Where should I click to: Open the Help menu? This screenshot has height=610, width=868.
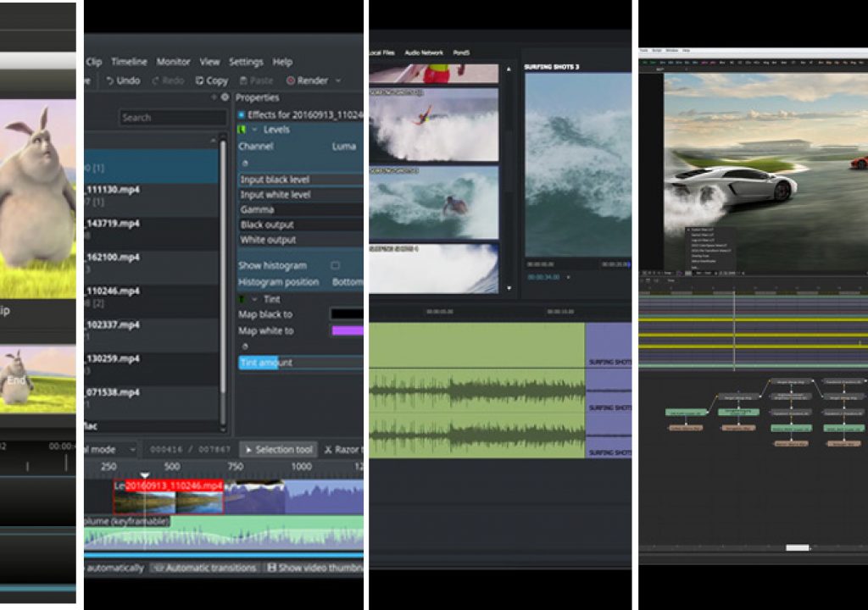282,62
